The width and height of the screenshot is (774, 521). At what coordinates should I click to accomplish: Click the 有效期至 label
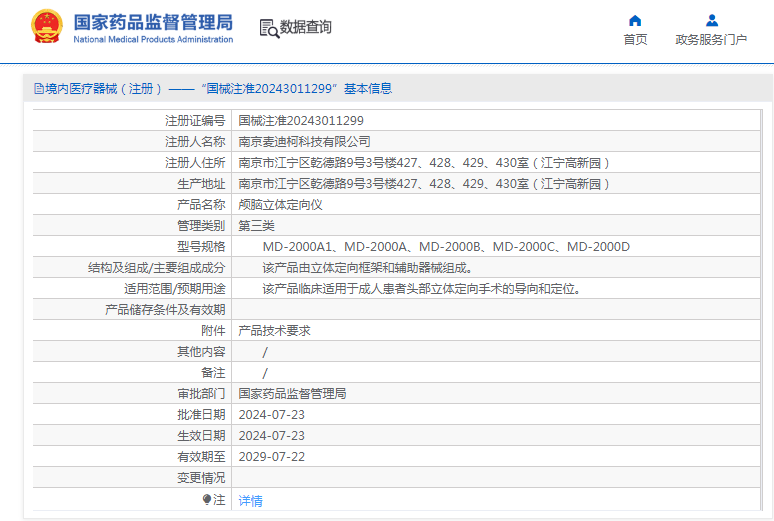201,457
